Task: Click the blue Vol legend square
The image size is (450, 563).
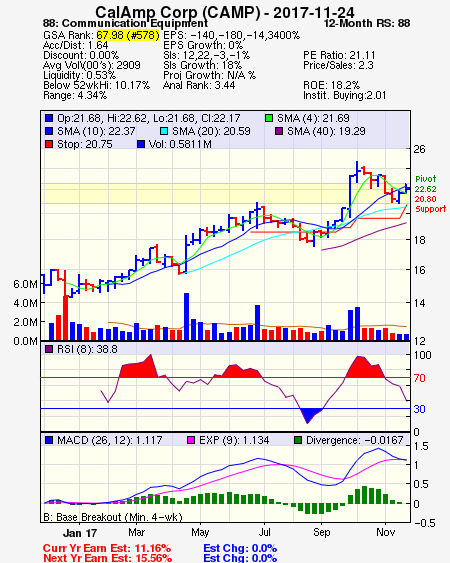Action: tap(141, 144)
